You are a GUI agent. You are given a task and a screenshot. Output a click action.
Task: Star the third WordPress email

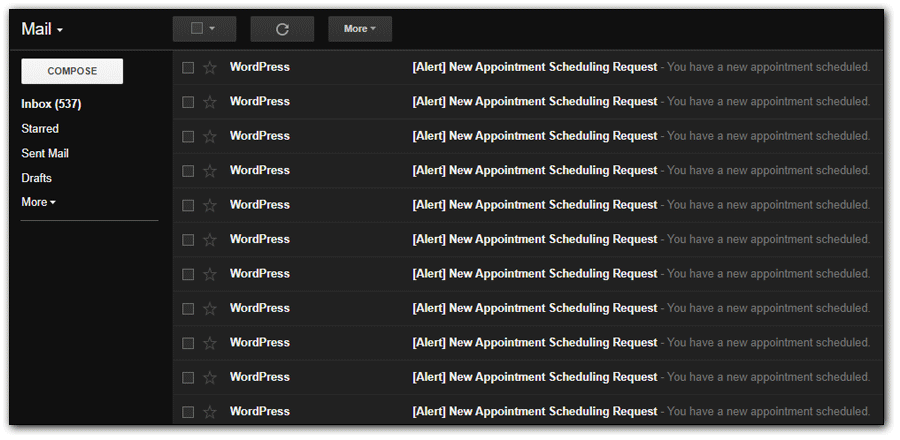pyautogui.click(x=210, y=137)
